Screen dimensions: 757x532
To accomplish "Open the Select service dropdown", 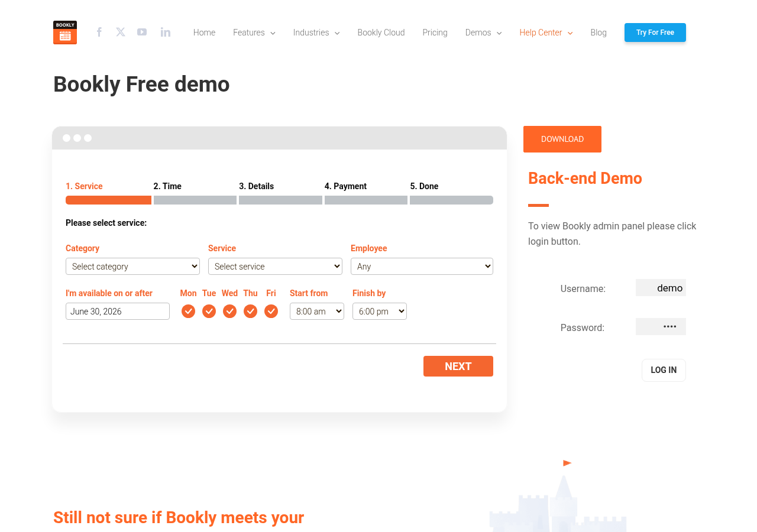I will click(x=275, y=266).
